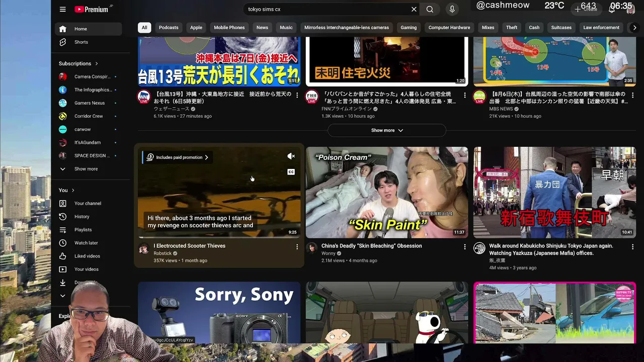Open Camera Conspiracies channel subscription
Viewport: 644px width, 362px height.
[x=89, y=76]
